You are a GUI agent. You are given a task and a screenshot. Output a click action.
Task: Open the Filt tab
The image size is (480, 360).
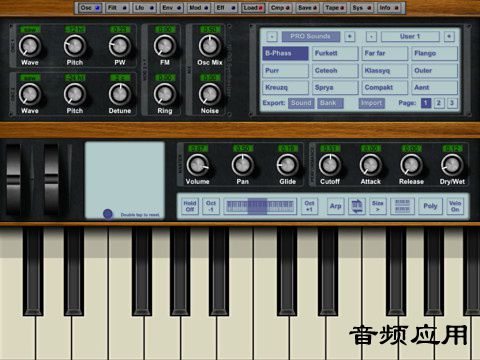coord(117,8)
